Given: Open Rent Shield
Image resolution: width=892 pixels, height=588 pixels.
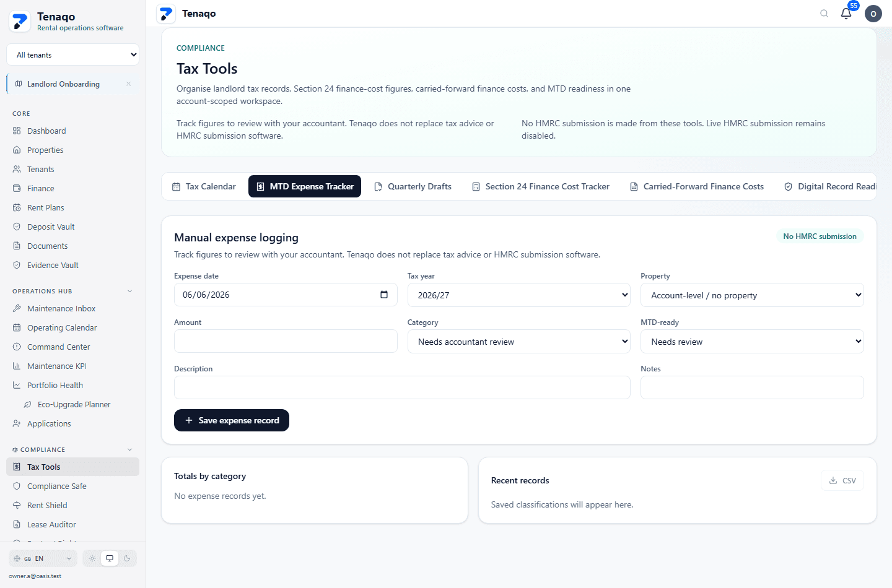Looking at the screenshot, I should point(73,506).
